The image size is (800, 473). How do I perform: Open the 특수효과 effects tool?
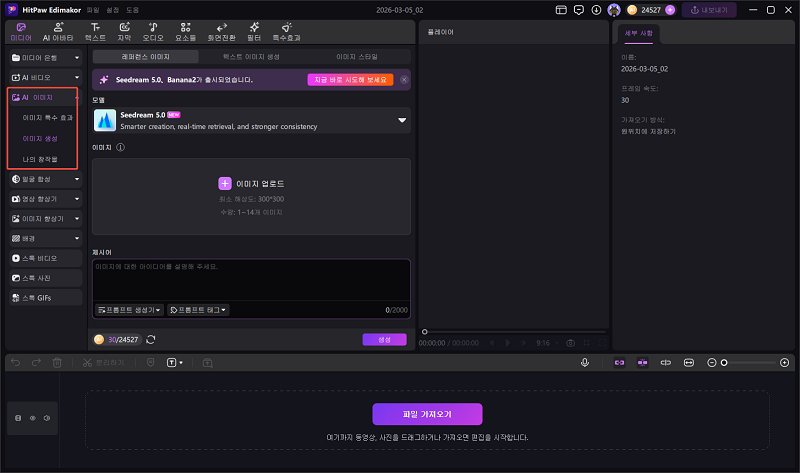coord(286,32)
